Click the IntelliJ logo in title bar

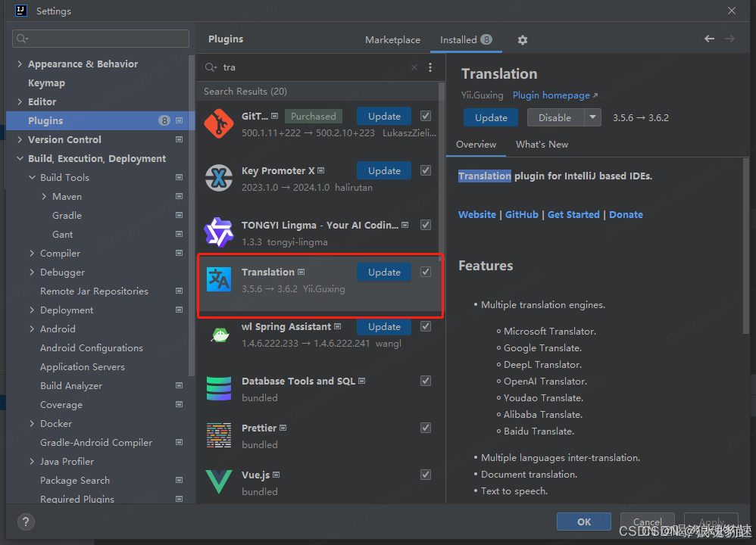pos(20,11)
